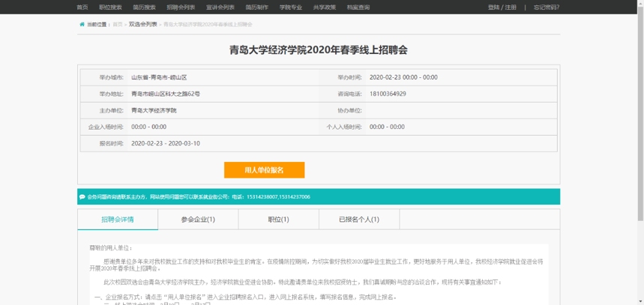Screen dimensions: 644x305
Task: Click the home icon in the breadcrumb
Action: click(82, 25)
